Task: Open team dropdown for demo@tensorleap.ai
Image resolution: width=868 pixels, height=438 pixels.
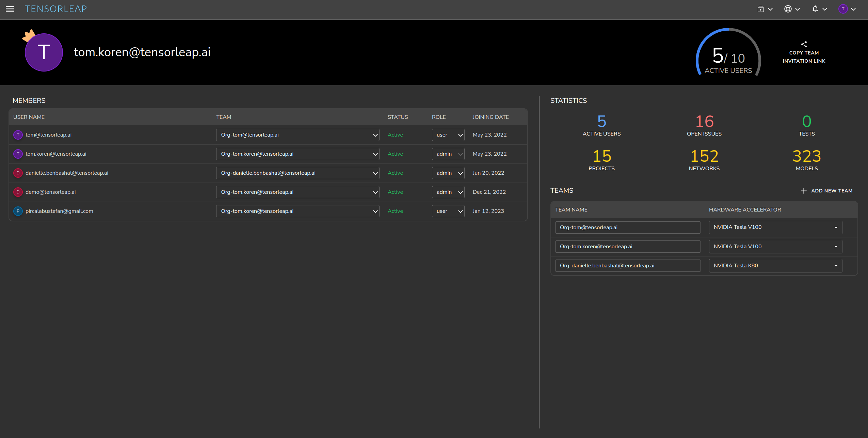Action: click(x=298, y=192)
